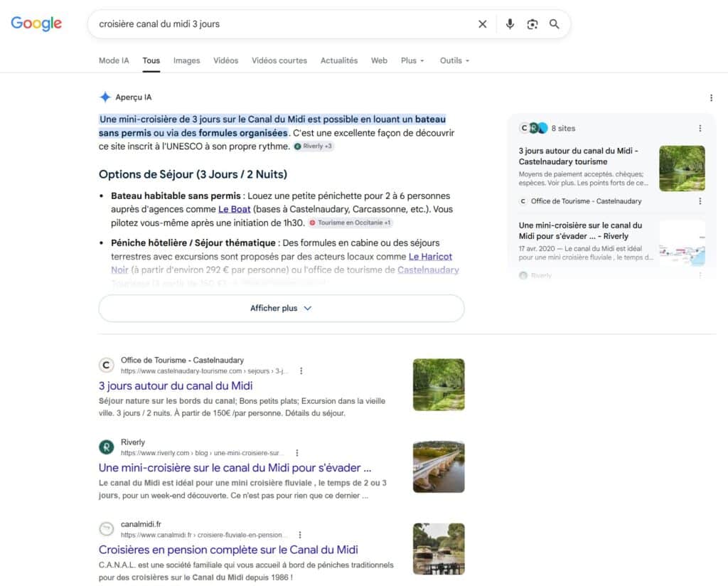
Task: Click the stacked site icons beside 8 sites
Action: pos(533,128)
